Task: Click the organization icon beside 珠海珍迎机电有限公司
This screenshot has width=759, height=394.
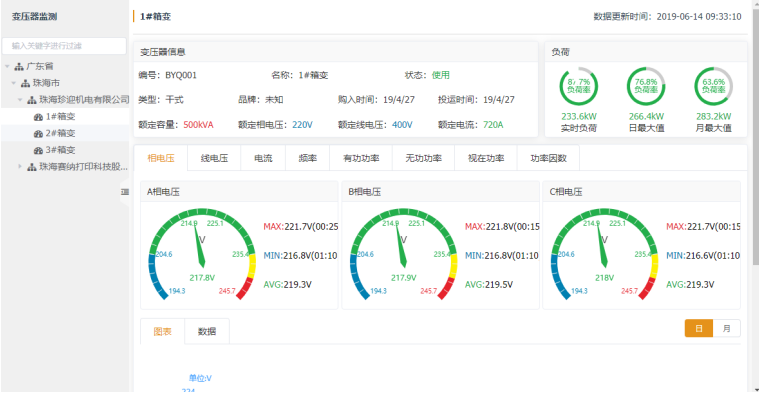Action: (x=32, y=100)
